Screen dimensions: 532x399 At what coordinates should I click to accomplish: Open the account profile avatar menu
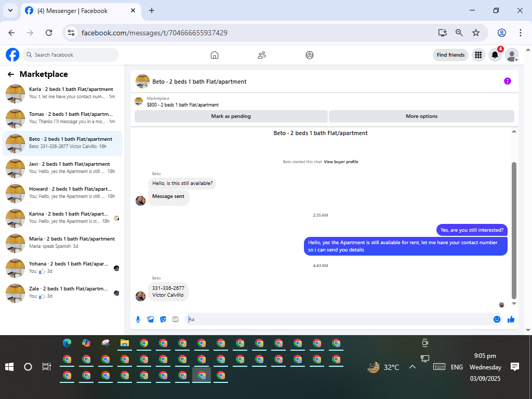(x=512, y=55)
